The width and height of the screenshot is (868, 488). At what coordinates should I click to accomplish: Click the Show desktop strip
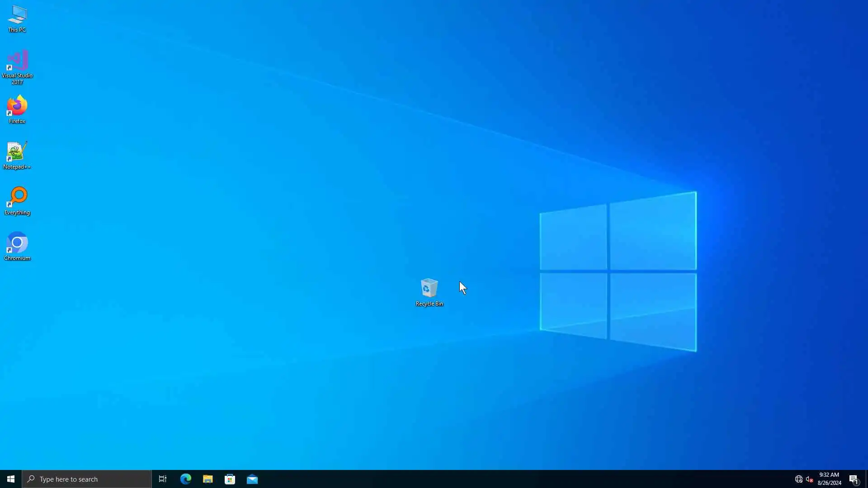pos(866,479)
